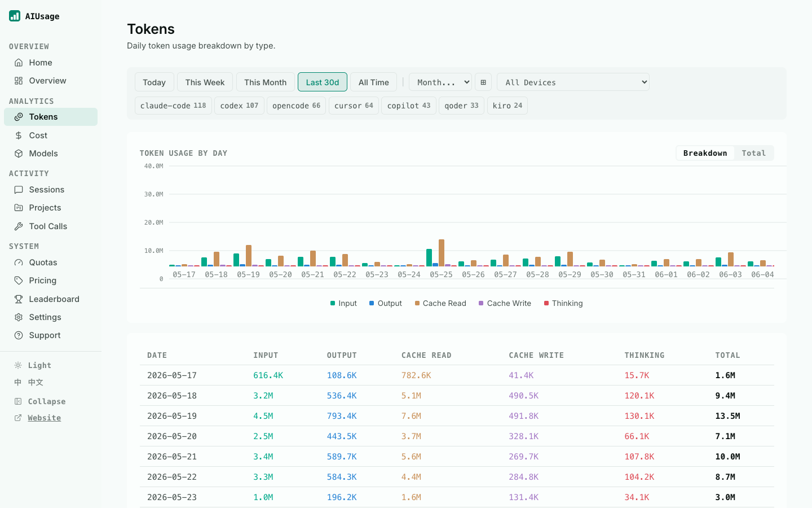Click the Tokens coins icon

point(19,117)
